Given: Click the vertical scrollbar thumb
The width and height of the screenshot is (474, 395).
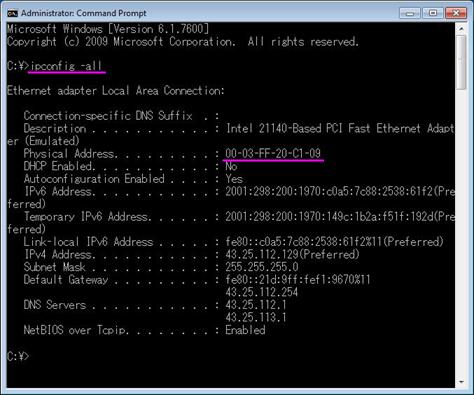Looking at the screenshot, I should point(461,62).
